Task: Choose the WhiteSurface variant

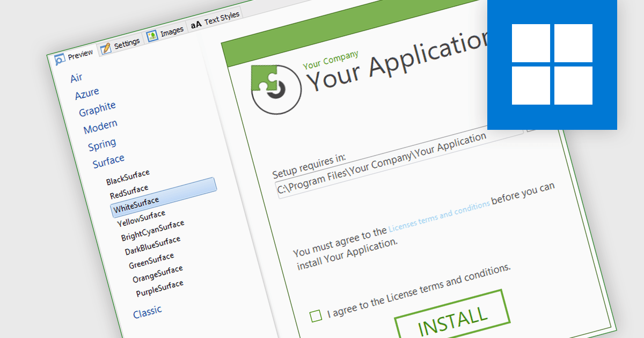Action: [163, 196]
